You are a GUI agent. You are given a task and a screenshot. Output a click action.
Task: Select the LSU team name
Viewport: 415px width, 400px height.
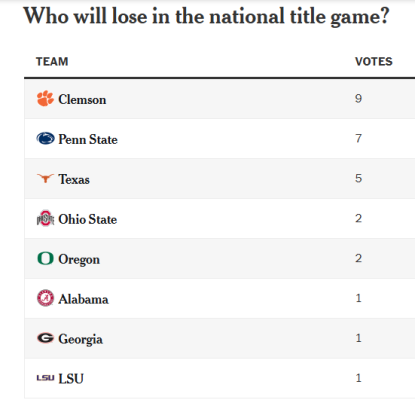tap(71, 379)
